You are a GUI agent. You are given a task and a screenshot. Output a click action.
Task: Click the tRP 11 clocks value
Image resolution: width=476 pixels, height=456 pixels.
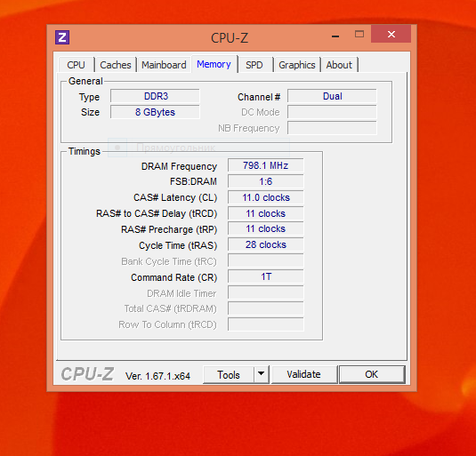click(x=266, y=228)
